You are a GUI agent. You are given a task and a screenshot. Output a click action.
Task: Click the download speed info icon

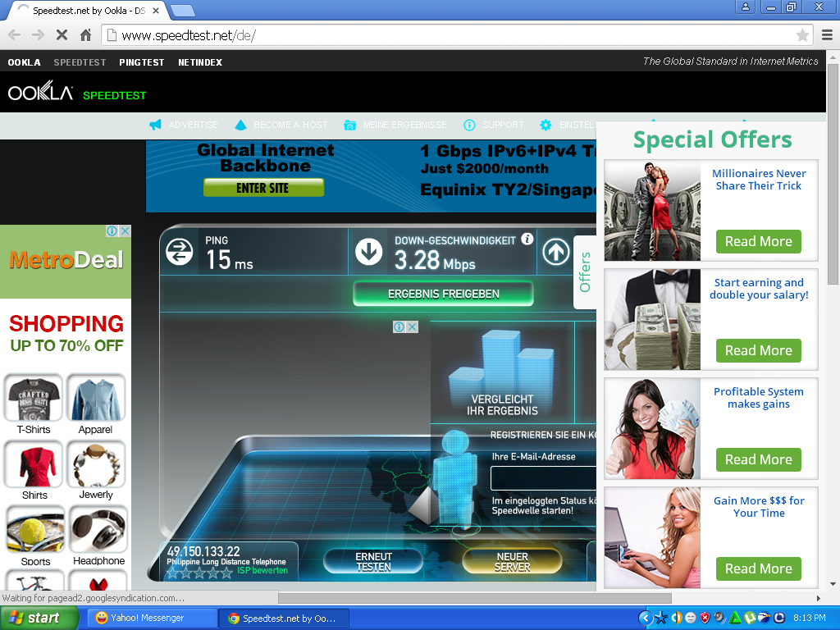[x=527, y=239]
